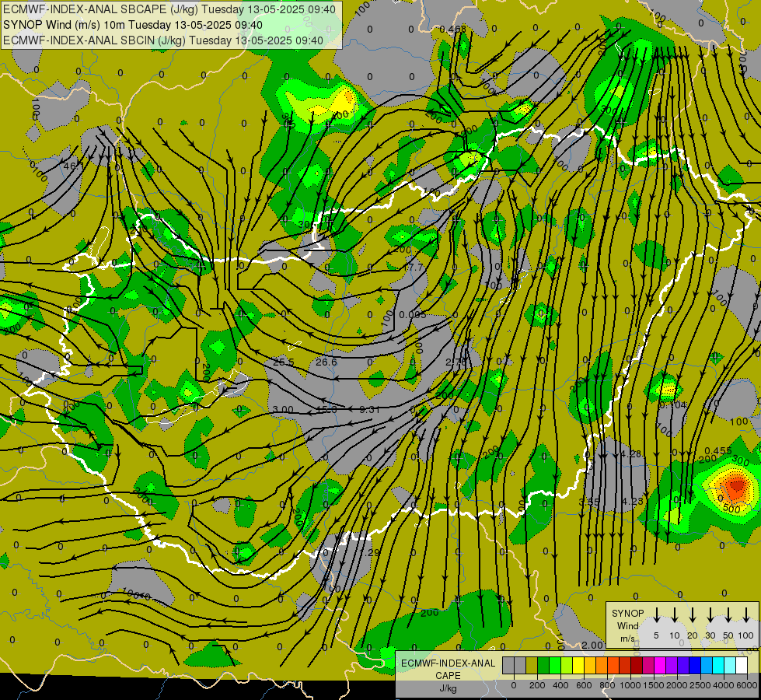Click the 20 m/s wind arrow in legend
The height and width of the screenshot is (700, 761).
pos(693,615)
